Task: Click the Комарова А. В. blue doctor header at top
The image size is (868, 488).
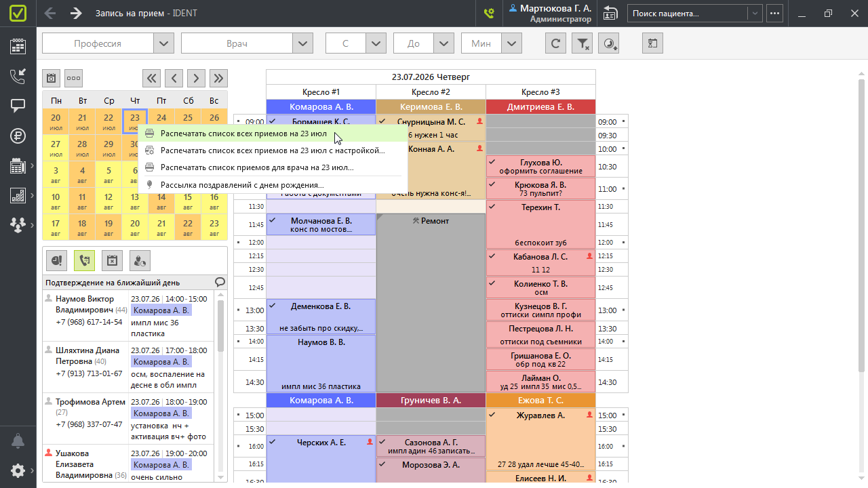Action: 321,107
